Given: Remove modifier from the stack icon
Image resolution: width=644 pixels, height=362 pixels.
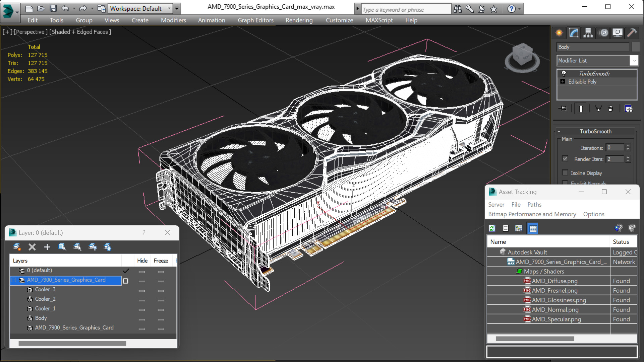Looking at the screenshot, I should [610, 108].
